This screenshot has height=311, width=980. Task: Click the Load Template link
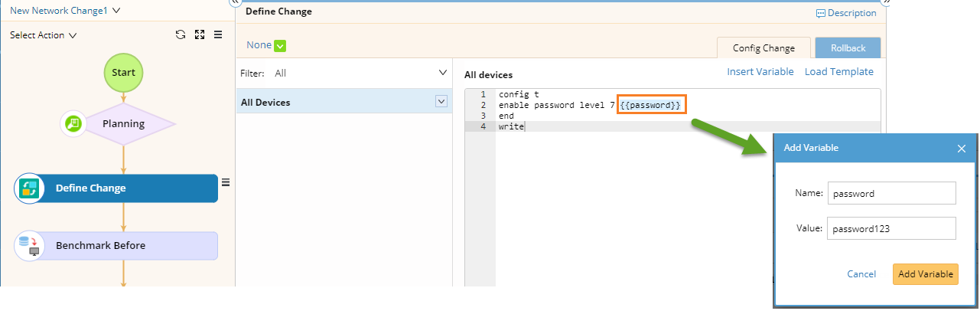coord(839,71)
